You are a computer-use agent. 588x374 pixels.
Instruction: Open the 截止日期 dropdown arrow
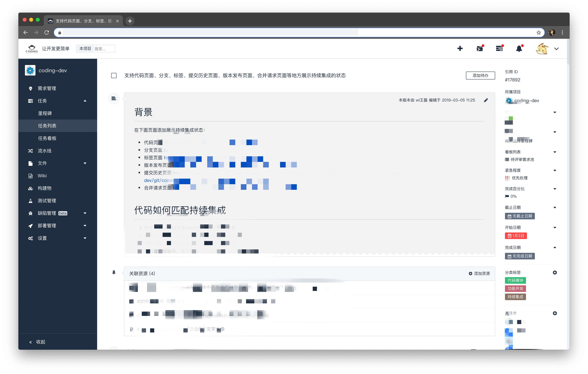555,207
